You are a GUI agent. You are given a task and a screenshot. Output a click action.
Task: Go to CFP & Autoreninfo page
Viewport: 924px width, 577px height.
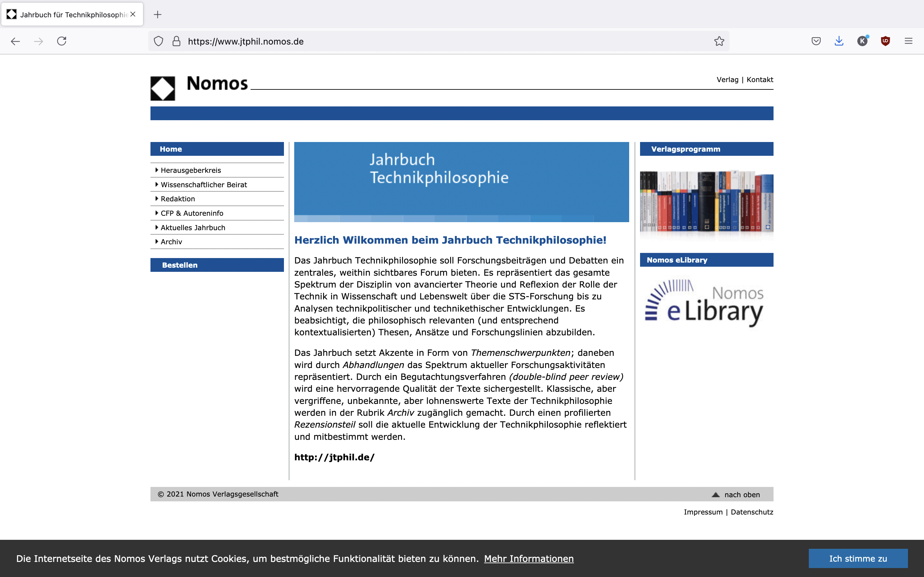click(192, 213)
